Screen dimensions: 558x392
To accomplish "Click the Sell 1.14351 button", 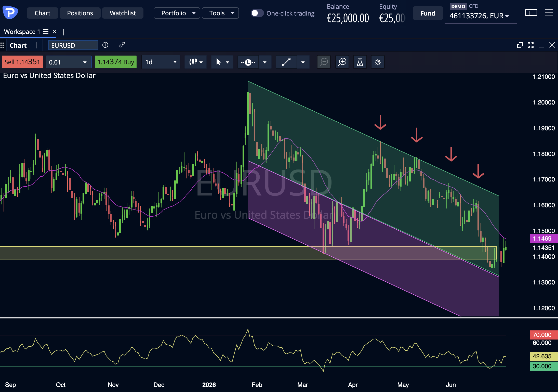I will [22, 62].
